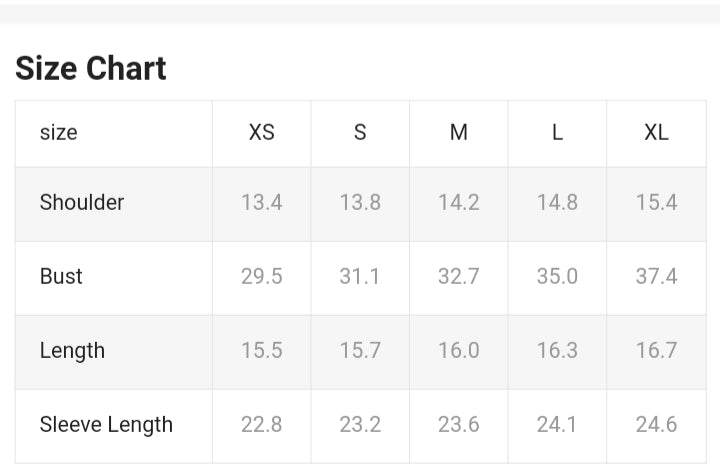Click the XL shoulder value 15.4
The height and width of the screenshot is (472, 720).
(656, 202)
